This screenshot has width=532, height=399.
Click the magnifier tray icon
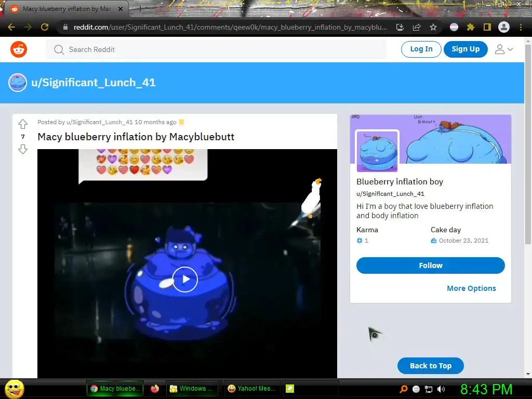403,389
